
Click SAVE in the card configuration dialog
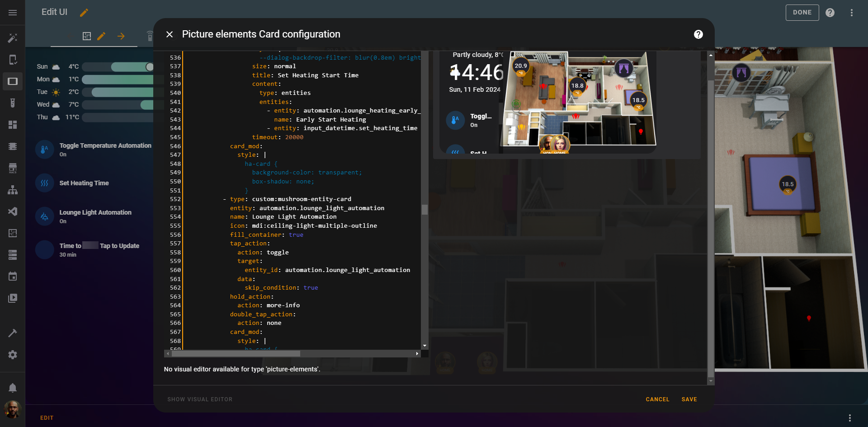(689, 399)
